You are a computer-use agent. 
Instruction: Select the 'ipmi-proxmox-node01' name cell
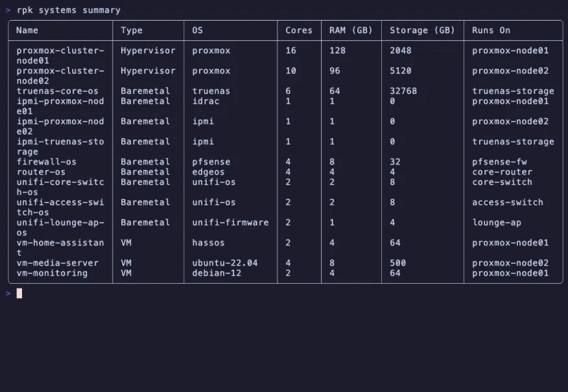point(60,106)
